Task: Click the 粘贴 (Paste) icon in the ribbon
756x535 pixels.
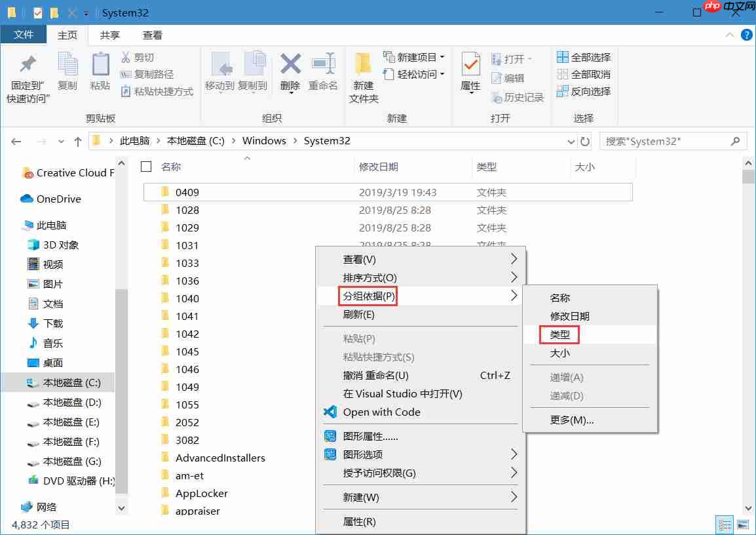Action: click(100, 74)
